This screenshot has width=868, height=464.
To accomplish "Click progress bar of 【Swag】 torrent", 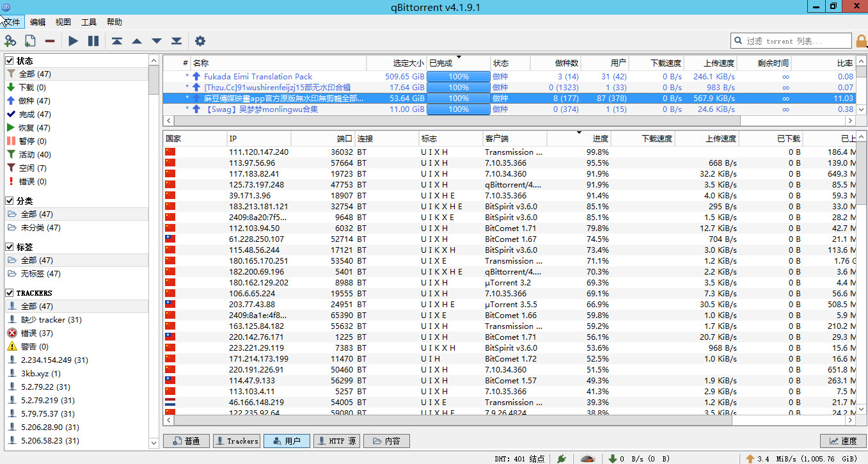I will point(459,109).
